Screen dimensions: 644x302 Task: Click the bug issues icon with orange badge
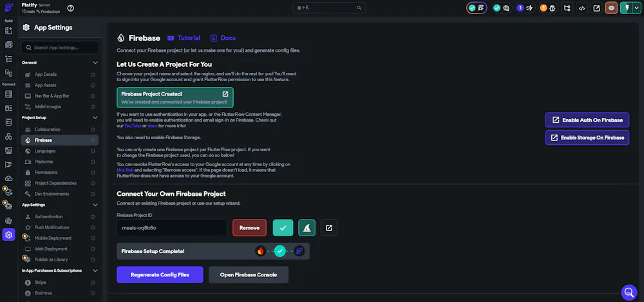548,8
